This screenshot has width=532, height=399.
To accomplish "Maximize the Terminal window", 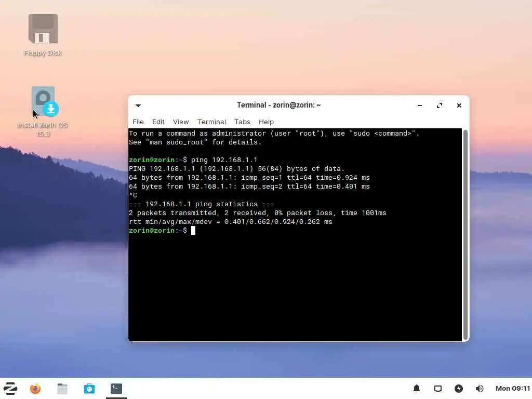I will click(x=440, y=105).
